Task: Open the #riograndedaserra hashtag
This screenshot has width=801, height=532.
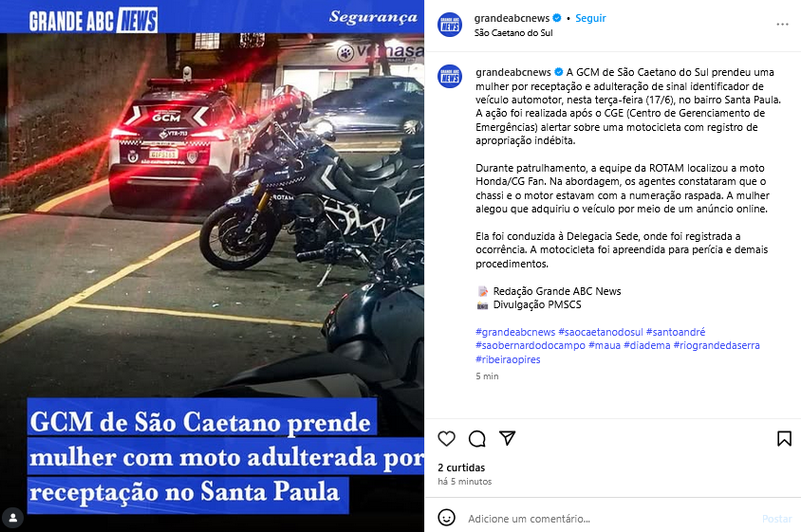Action: 717,345
